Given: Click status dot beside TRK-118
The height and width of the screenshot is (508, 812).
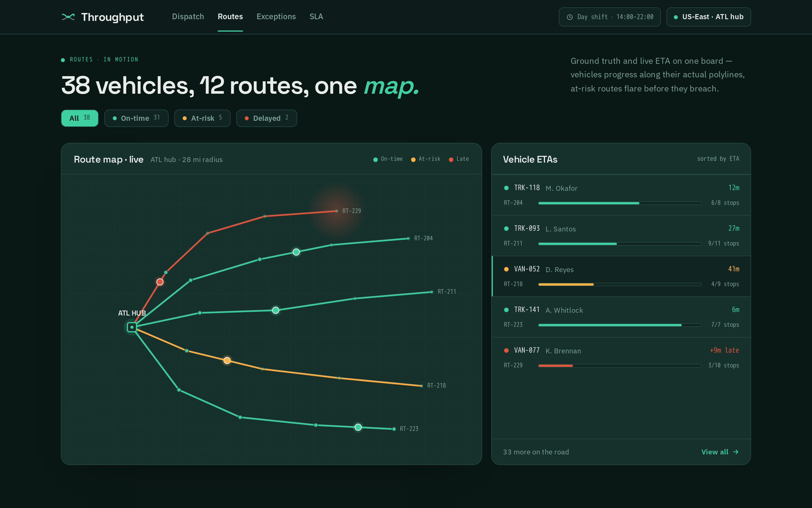Looking at the screenshot, I should [x=506, y=188].
